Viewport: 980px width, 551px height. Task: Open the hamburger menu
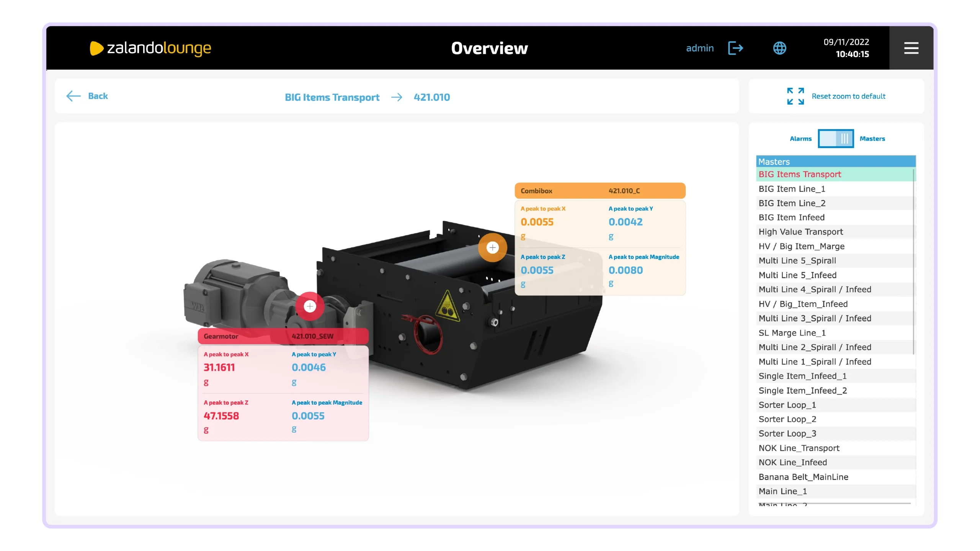click(x=911, y=48)
